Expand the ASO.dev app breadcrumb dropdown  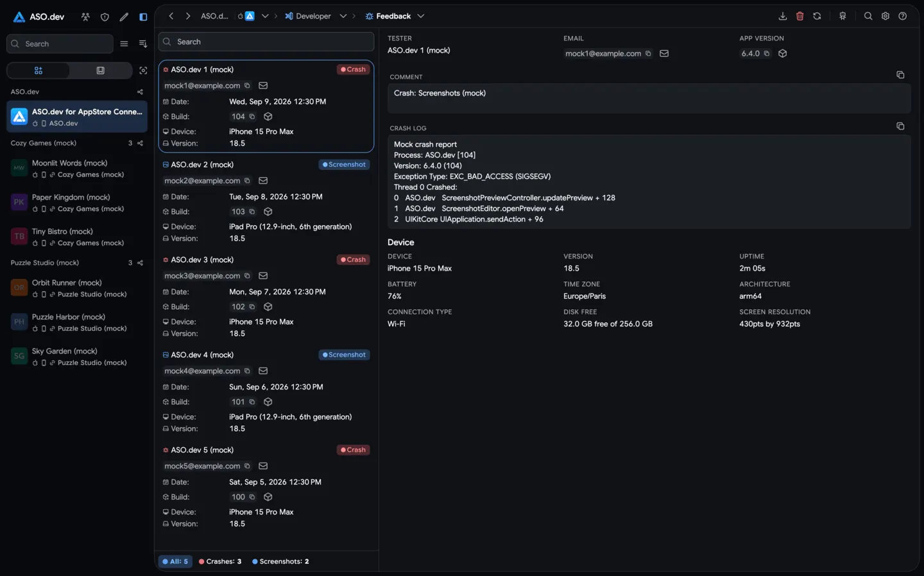point(265,16)
